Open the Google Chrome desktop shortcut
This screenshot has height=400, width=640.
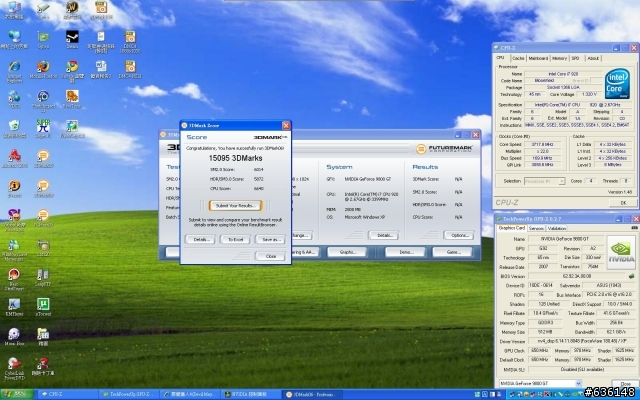[72, 71]
